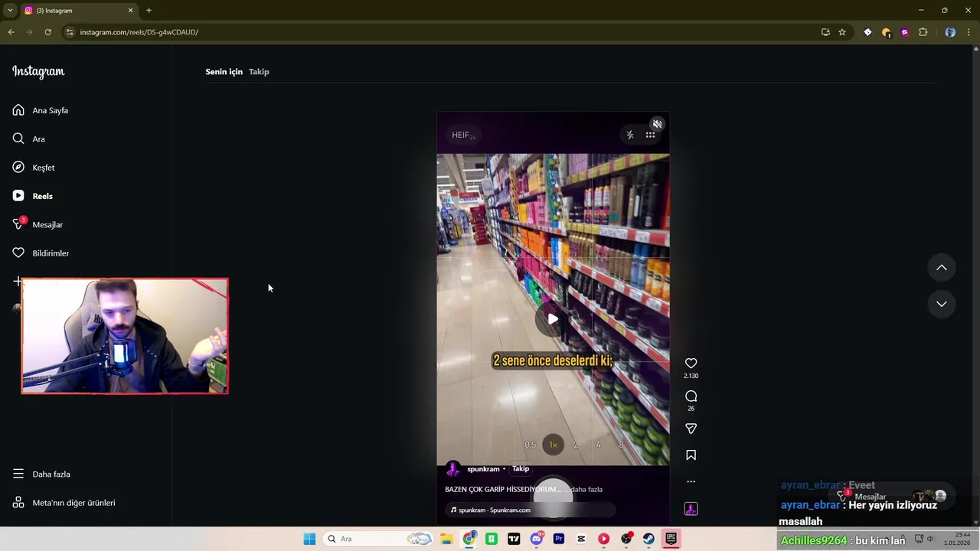Open Steam from taskbar
980x551 pixels.
pyautogui.click(x=648, y=539)
